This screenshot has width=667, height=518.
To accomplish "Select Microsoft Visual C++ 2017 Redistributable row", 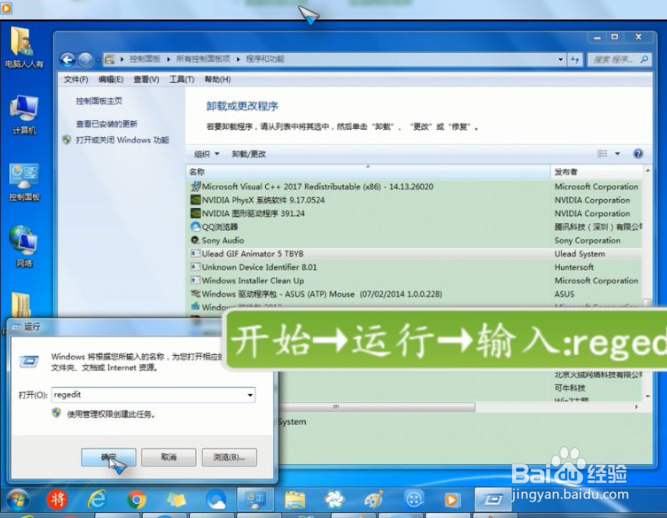I will (x=415, y=187).
